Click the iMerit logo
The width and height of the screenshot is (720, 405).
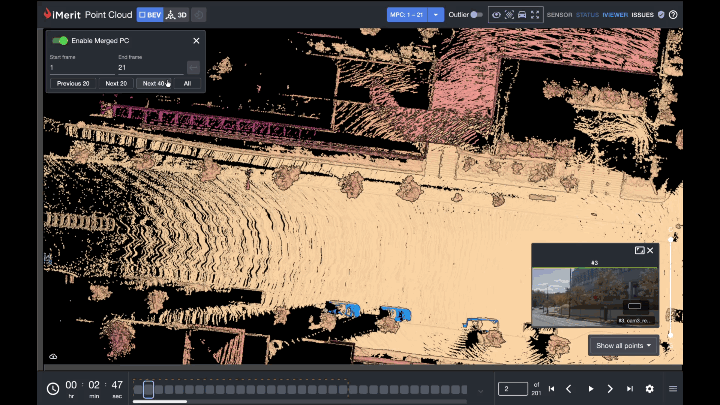[x=62, y=14]
